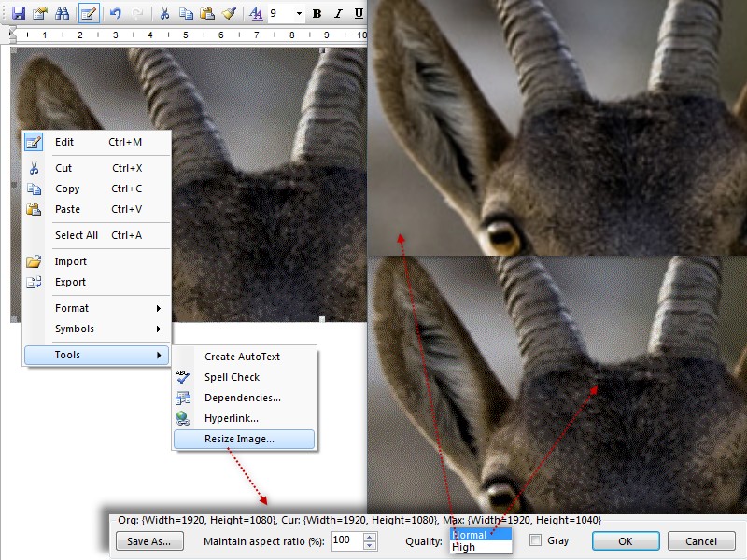Click the normal quality preview image at bottom right
This screenshot has height=560, width=747.
[x=557, y=385]
